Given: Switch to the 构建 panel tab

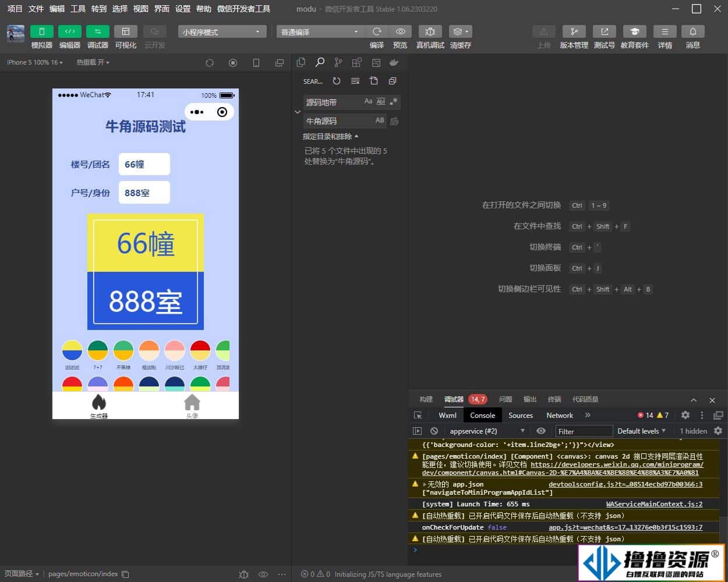Looking at the screenshot, I should click(x=426, y=399).
